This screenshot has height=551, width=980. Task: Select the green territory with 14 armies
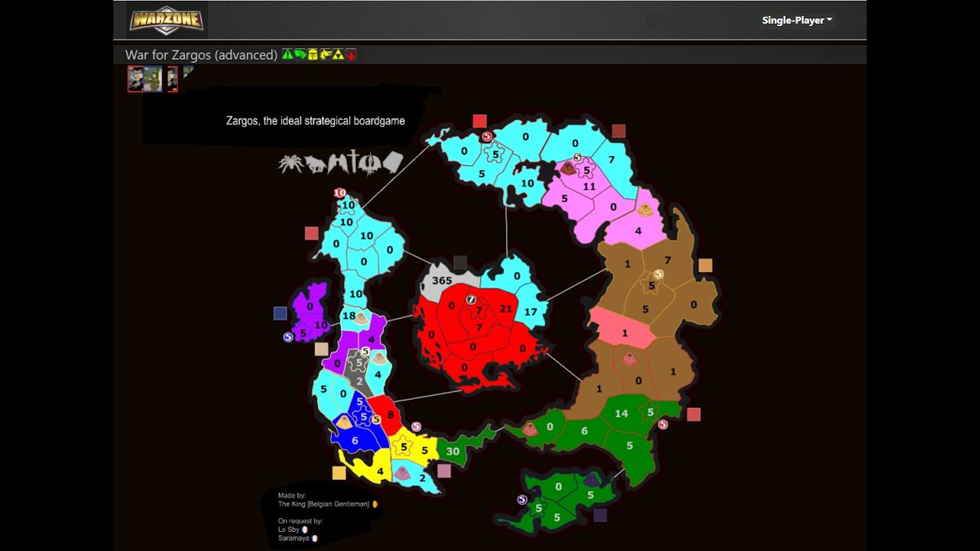621,413
